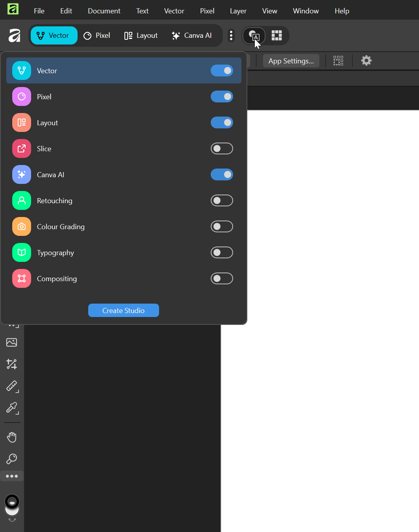Enable the Slice studio toggle
The width and height of the screenshot is (419, 532).
[x=222, y=149]
